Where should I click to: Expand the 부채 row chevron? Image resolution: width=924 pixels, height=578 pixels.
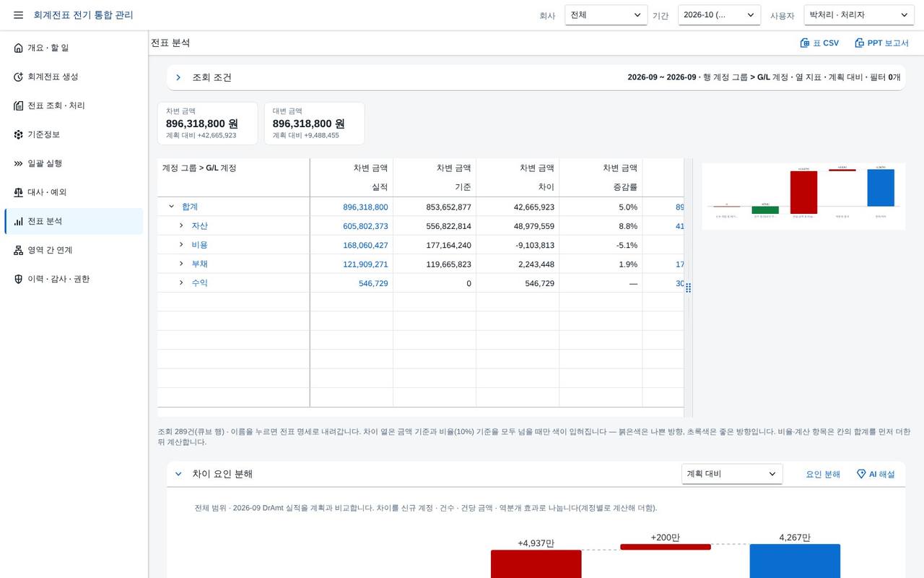(181, 264)
